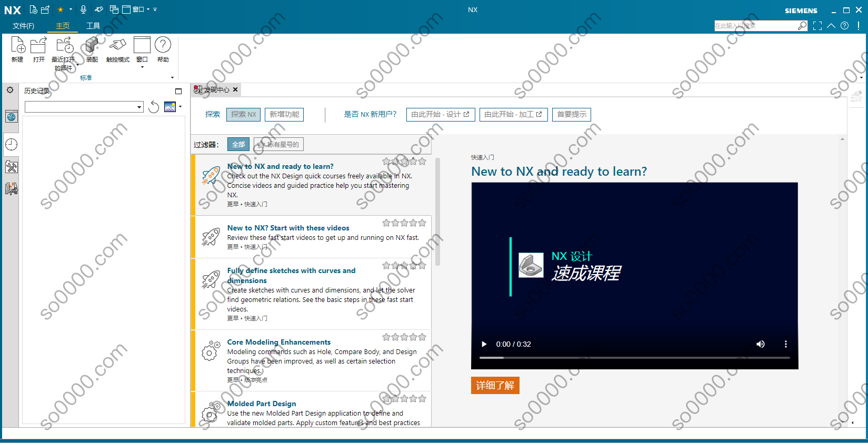
Task: Open the quick access toolbar customize arrow
Action: point(155,9)
